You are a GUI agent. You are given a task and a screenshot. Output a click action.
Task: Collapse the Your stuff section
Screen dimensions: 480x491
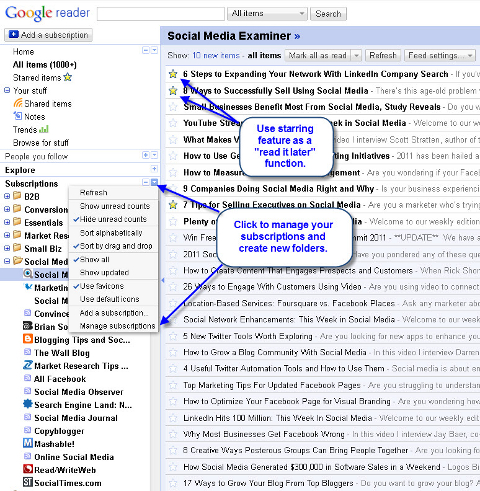pos(7,90)
